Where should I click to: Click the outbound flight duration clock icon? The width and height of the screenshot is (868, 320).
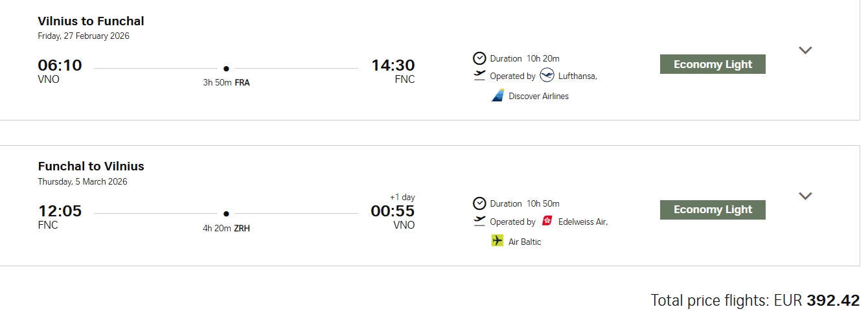[x=479, y=58]
